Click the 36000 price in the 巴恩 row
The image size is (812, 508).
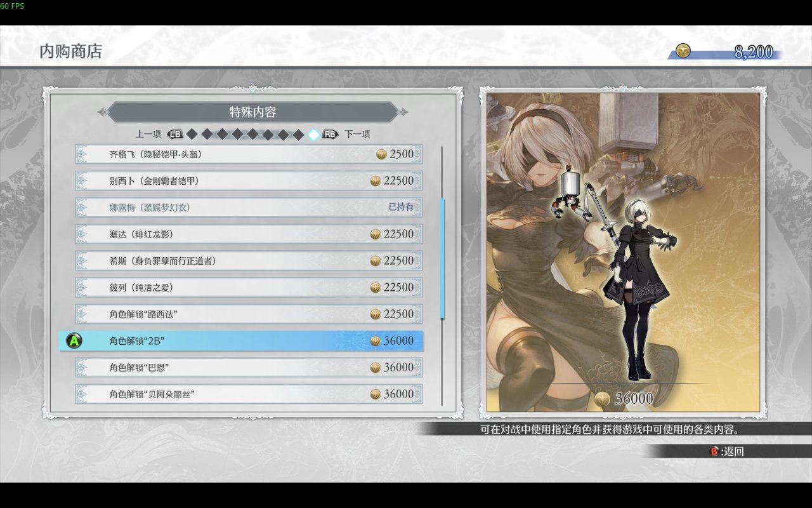click(x=398, y=368)
